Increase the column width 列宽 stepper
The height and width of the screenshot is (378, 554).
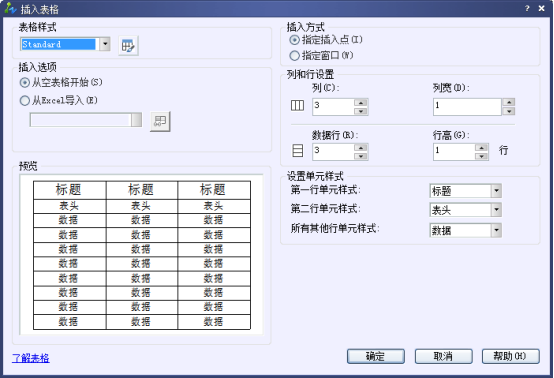click(x=509, y=102)
